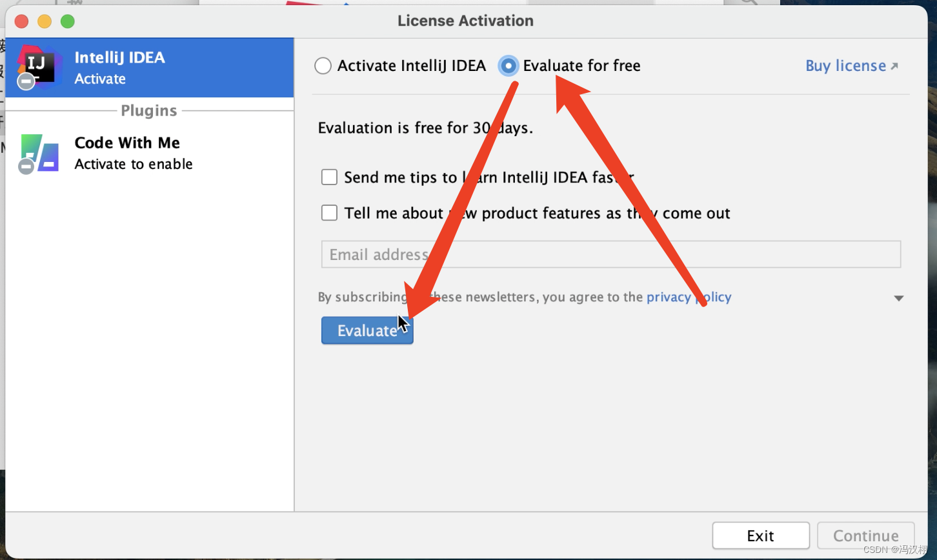This screenshot has height=560, width=937.
Task: Click the "License Activation" window title
Action: [465, 21]
